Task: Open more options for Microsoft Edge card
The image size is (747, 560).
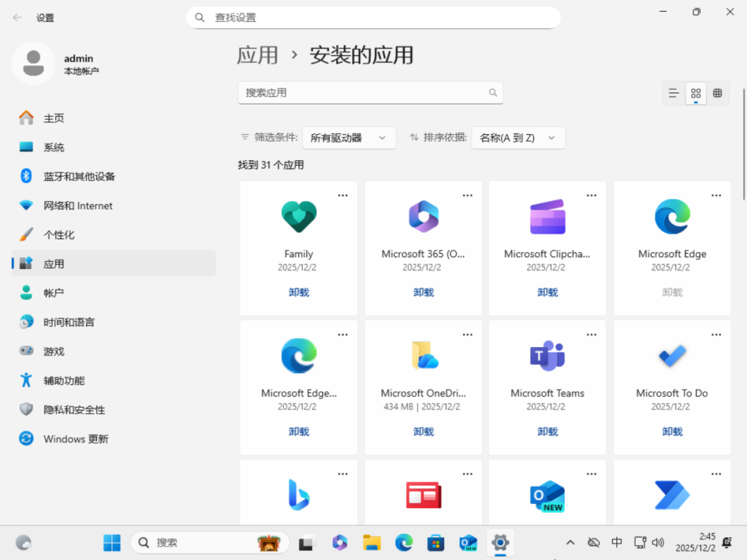Action: coord(716,195)
